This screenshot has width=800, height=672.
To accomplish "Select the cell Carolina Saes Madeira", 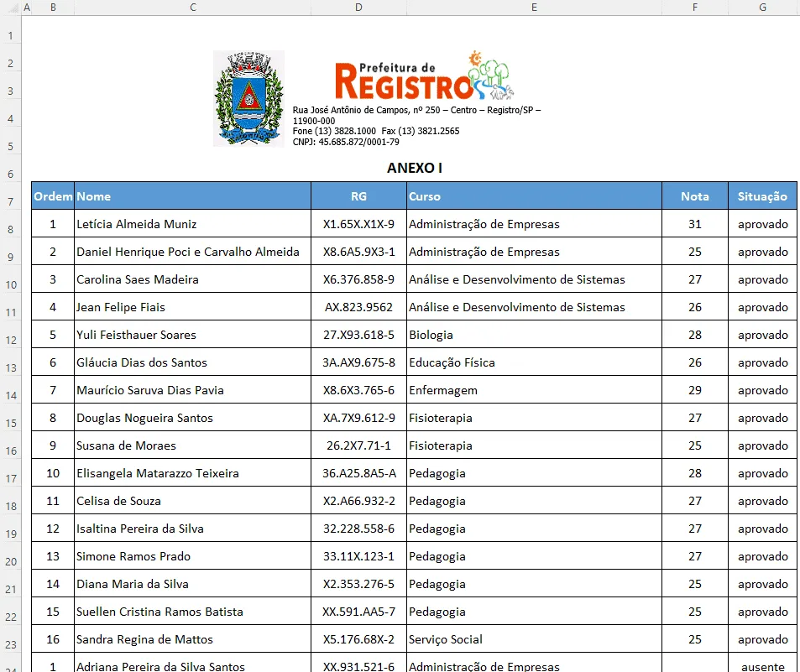I will [193, 279].
